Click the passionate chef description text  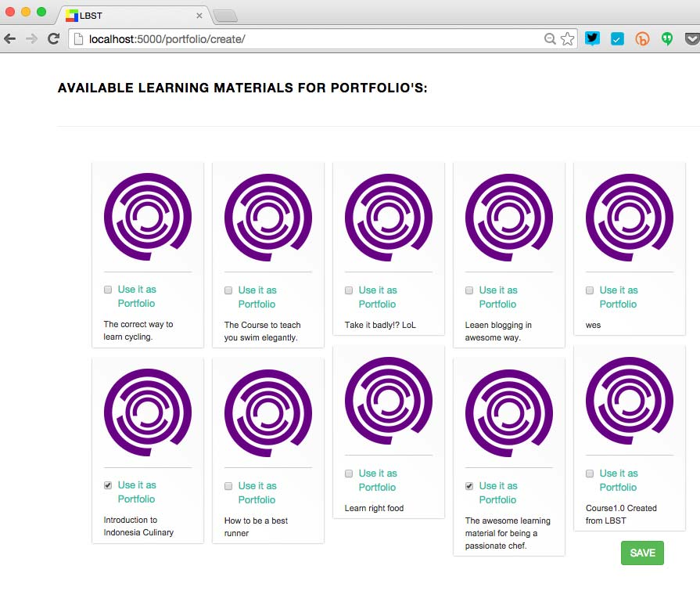pos(508,534)
